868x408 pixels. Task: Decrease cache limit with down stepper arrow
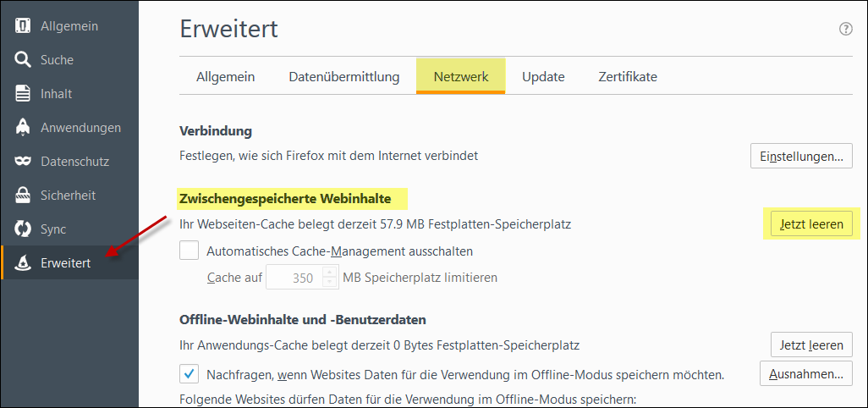coord(330,283)
